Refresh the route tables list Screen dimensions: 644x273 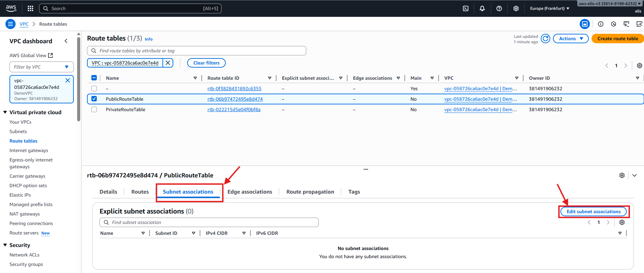pyautogui.click(x=545, y=39)
